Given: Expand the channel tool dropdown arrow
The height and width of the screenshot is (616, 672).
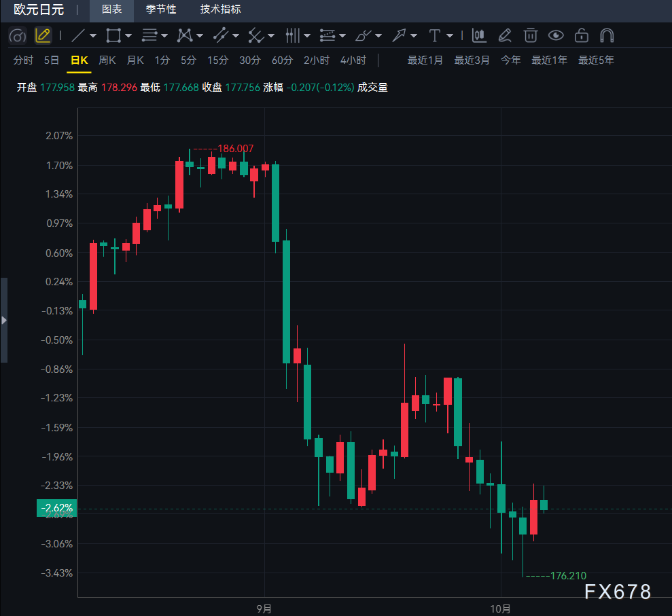Looking at the screenshot, I should pyautogui.click(x=236, y=36).
